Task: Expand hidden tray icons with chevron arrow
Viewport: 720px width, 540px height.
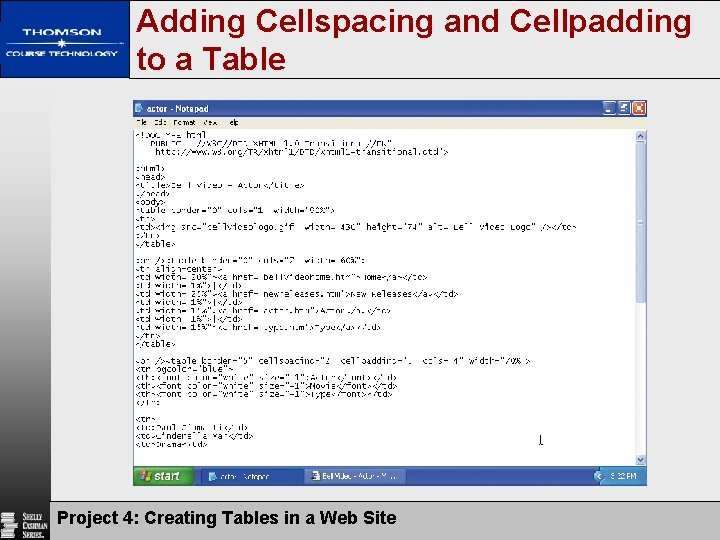Action: pos(598,476)
